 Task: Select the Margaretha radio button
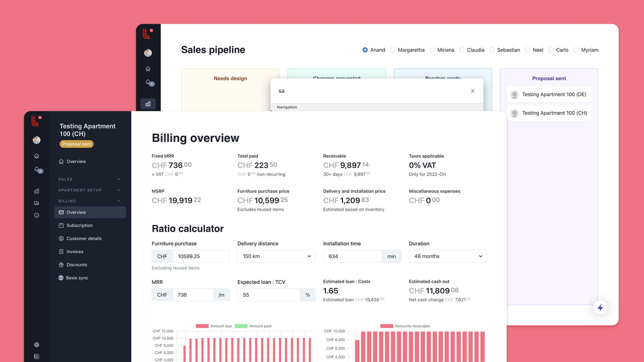point(393,50)
